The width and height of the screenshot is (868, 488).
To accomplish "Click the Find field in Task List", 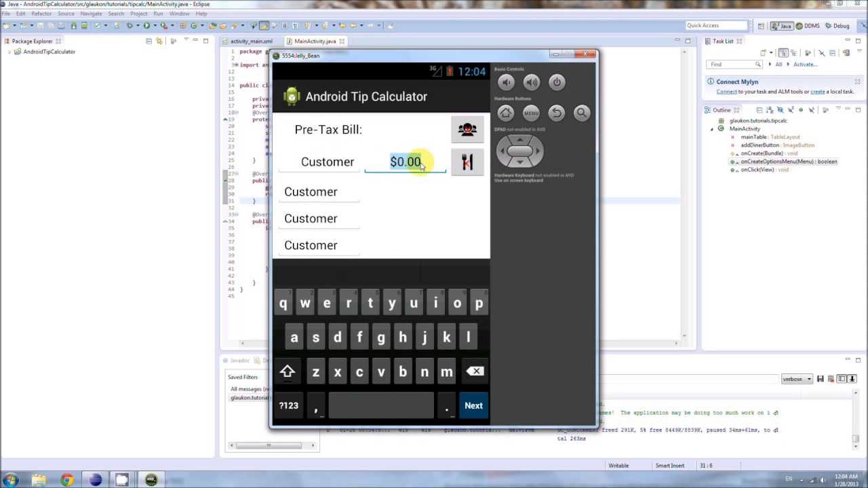I will [x=734, y=64].
